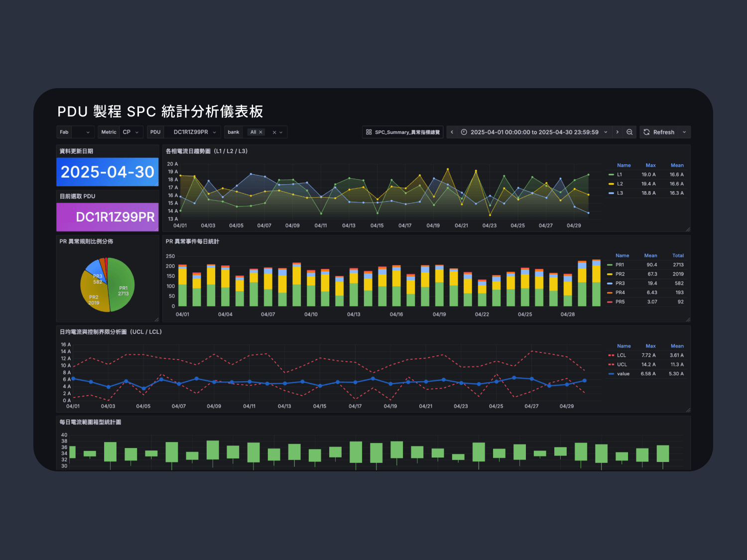Remove the 'All' tag from bank filter
The width and height of the screenshot is (747, 560).
click(260, 132)
